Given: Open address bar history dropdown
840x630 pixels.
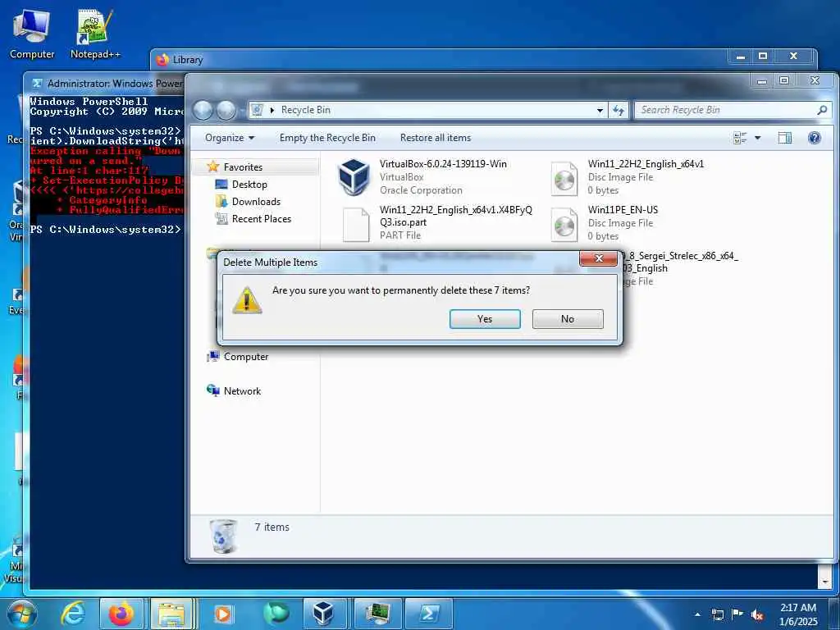Looking at the screenshot, I should (600, 110).
